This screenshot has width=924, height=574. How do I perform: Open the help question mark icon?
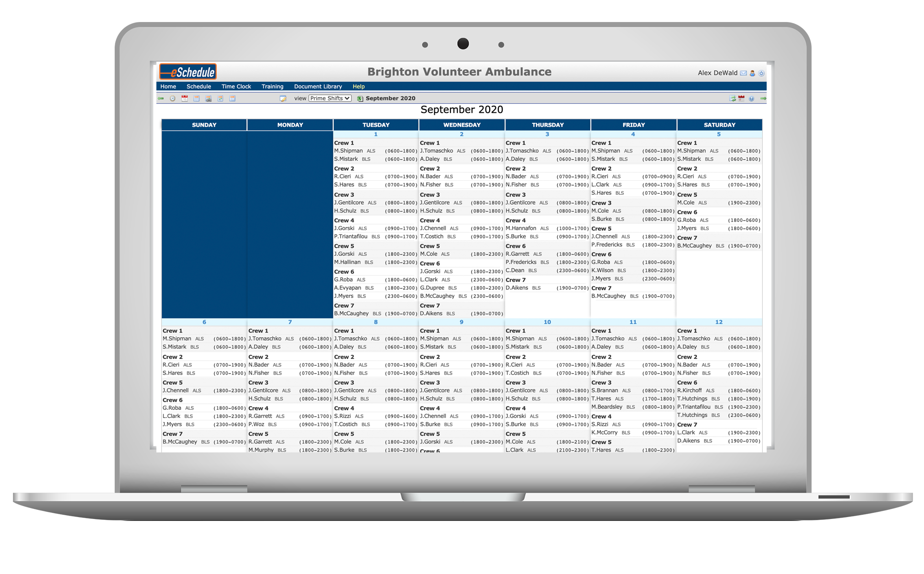[751, 99]
